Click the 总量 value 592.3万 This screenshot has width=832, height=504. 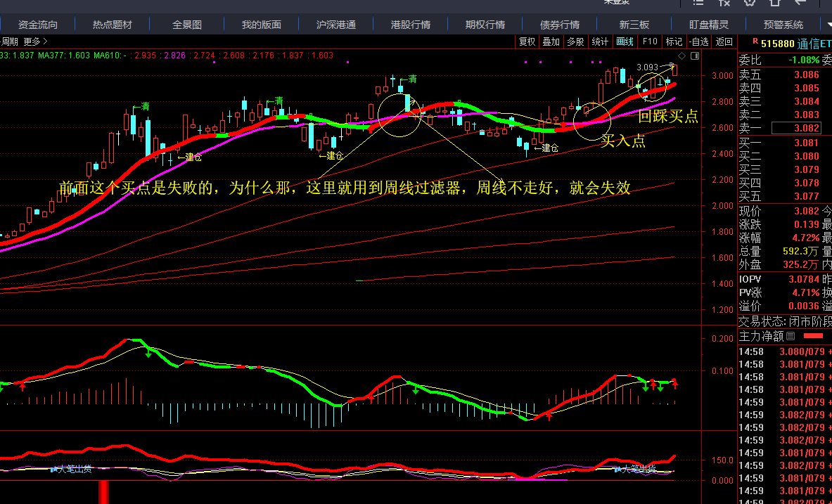coord(800,251)
